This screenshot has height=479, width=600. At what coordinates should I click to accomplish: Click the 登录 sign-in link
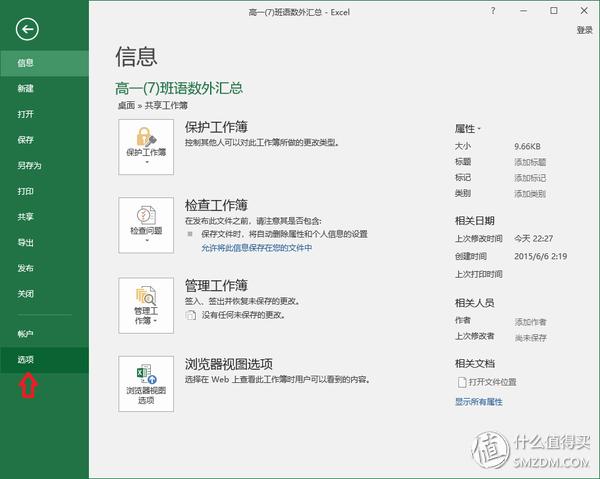click(584, 30)
